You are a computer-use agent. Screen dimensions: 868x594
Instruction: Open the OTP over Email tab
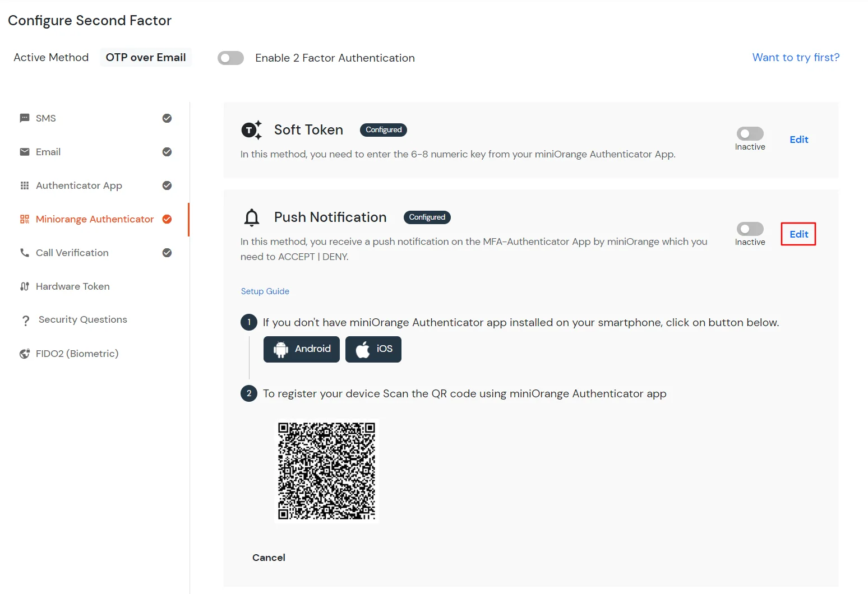click(145, 57)
